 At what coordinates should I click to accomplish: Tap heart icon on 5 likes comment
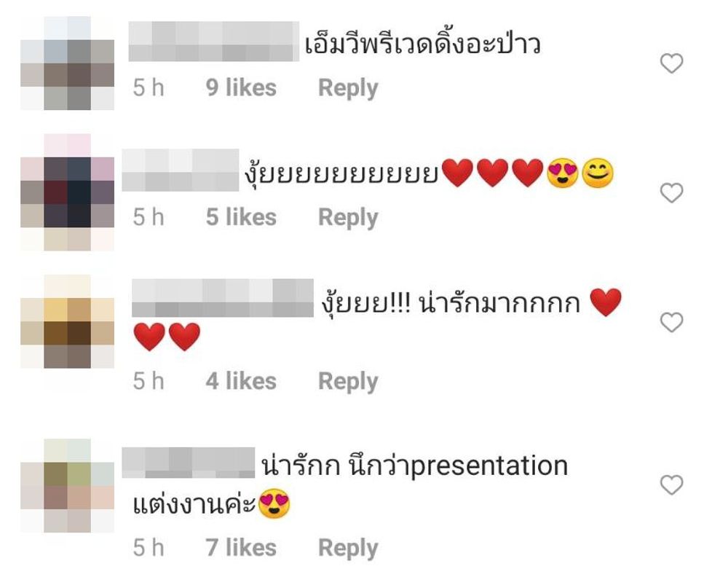[671, 193]
